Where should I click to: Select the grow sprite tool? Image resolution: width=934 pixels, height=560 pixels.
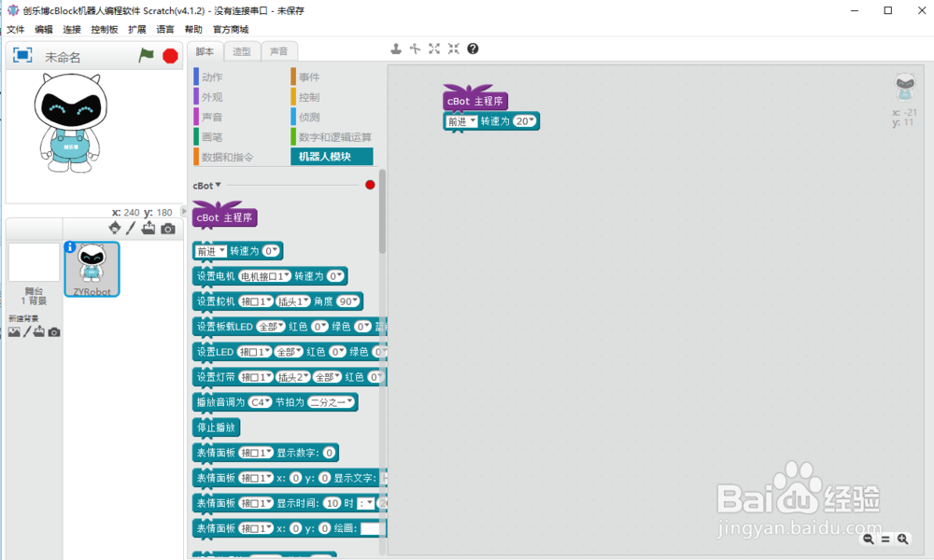point(434,49)
